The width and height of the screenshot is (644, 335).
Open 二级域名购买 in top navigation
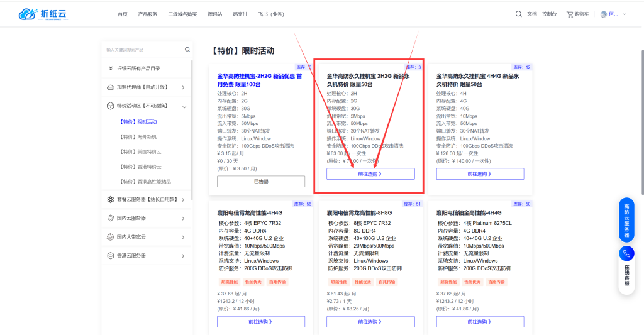pyautogui.click(x=182, y=14)
